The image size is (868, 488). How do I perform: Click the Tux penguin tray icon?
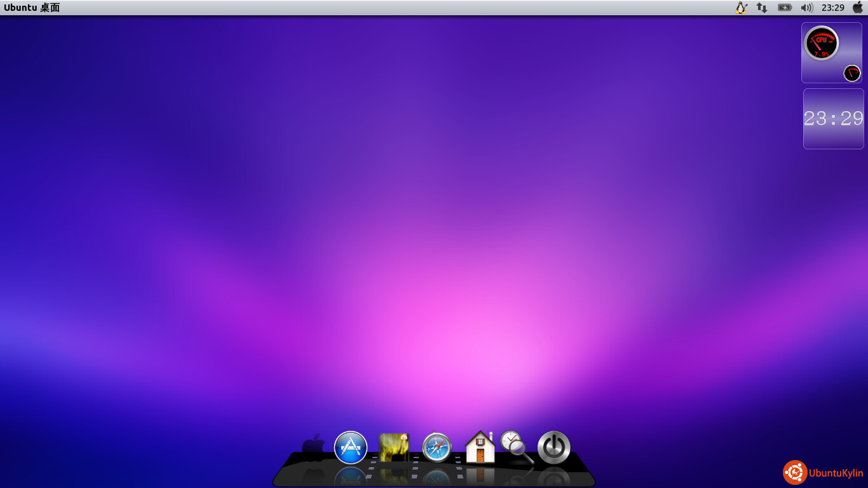741,8
